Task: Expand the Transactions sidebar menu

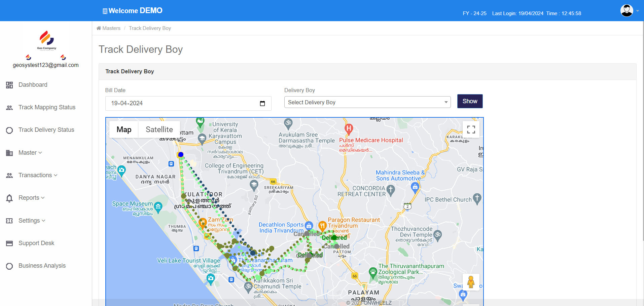Action: (x=38, y=175)
